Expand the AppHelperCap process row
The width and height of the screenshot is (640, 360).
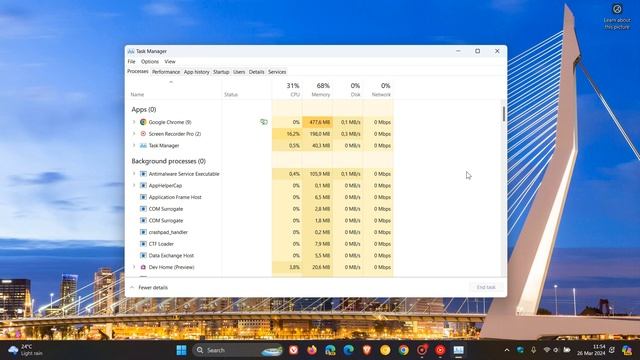134,185
